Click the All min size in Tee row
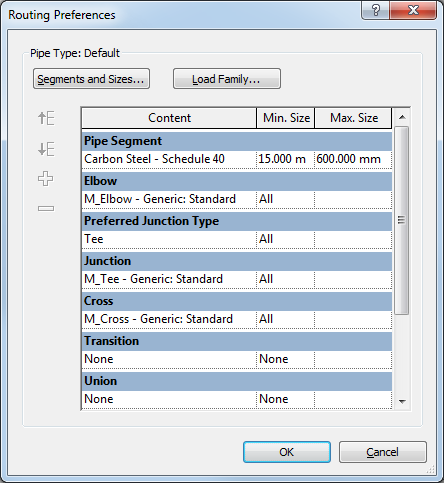Image resolution: width=444 pixels, height=483 pixels. point(286,239)
